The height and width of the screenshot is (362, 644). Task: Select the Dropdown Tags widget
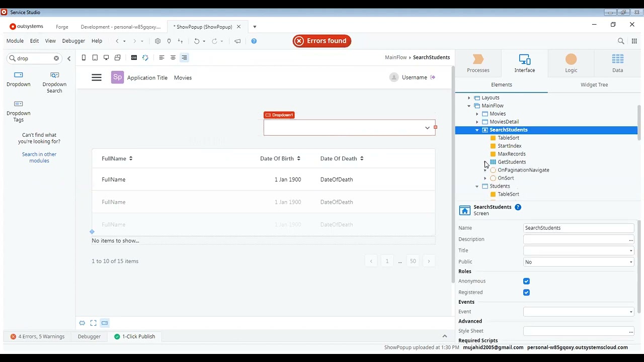[x=19, y=111]
